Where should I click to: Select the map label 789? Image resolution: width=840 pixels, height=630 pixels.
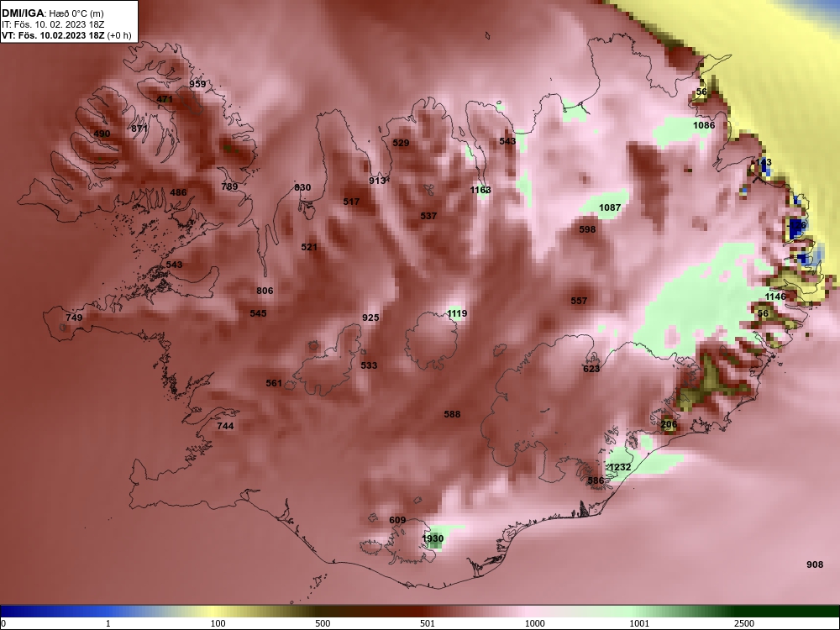[x=230, y=187]
